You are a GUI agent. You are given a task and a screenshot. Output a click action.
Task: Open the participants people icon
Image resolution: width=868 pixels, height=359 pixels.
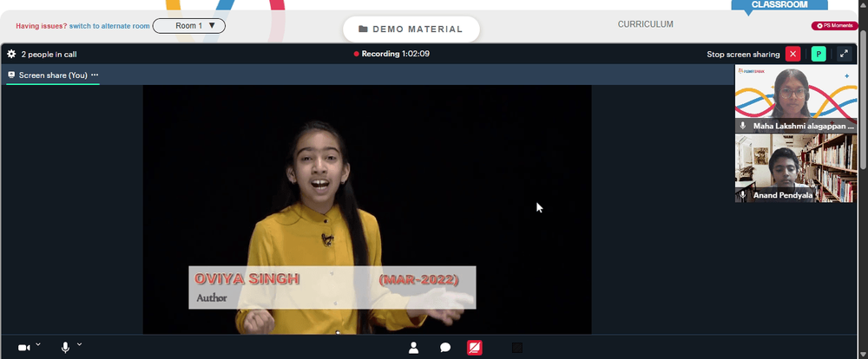pyautogui.click(x=413, y=348)
